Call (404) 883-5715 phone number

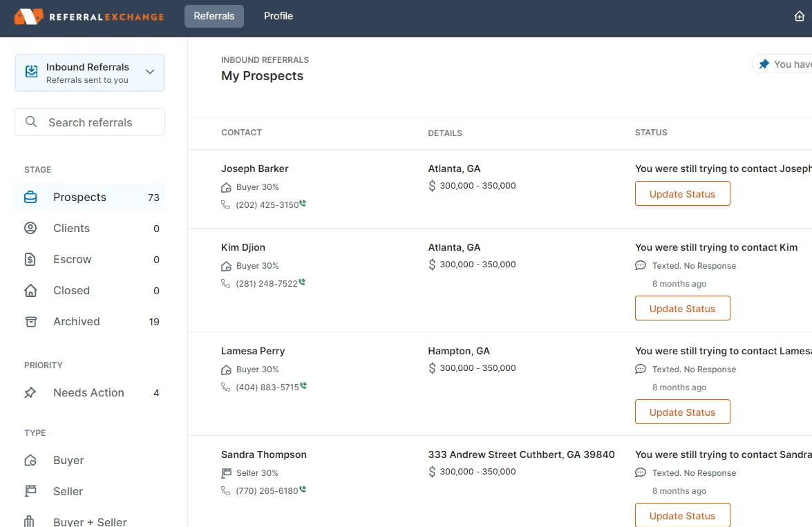click(267, 387)
